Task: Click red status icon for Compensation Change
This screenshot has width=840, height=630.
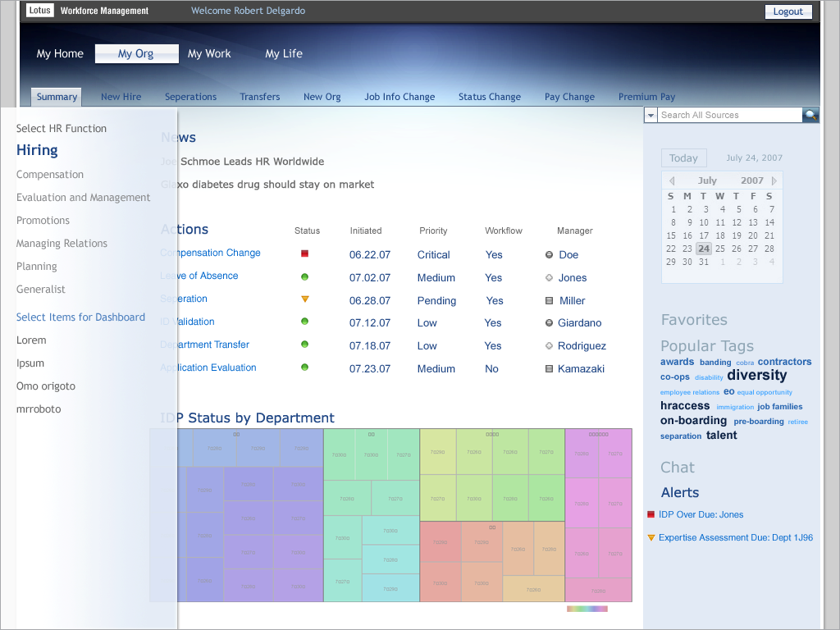Action: [305, 253]
